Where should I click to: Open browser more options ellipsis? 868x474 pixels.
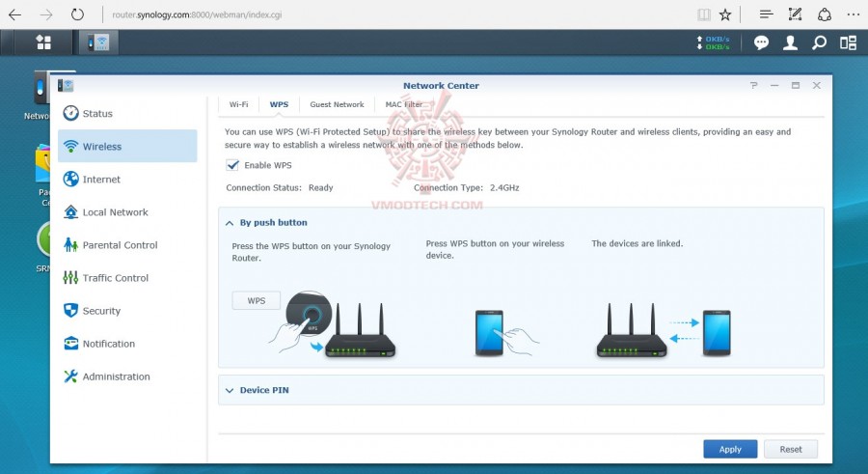click(854, 15)
